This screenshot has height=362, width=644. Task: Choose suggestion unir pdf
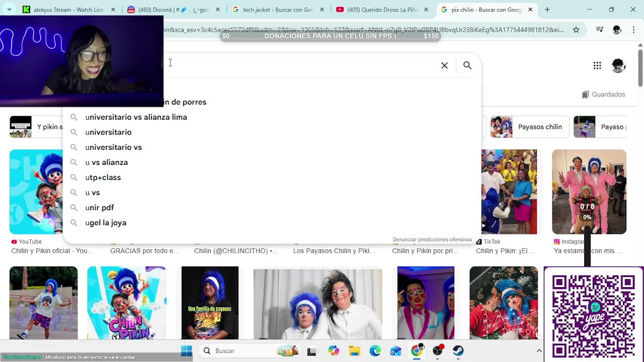272,208
